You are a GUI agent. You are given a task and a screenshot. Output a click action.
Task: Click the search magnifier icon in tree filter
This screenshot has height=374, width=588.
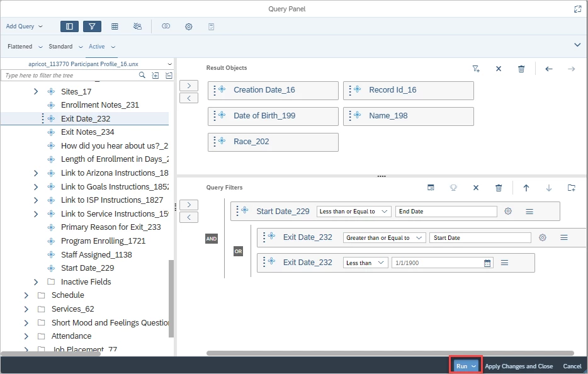pyautogui.click(x=142, y=76)
